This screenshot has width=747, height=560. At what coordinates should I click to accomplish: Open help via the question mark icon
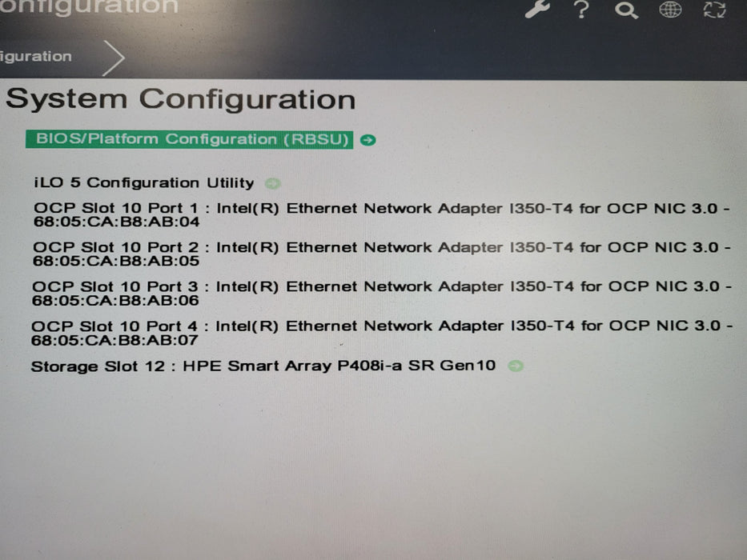(x=581, y=9)
